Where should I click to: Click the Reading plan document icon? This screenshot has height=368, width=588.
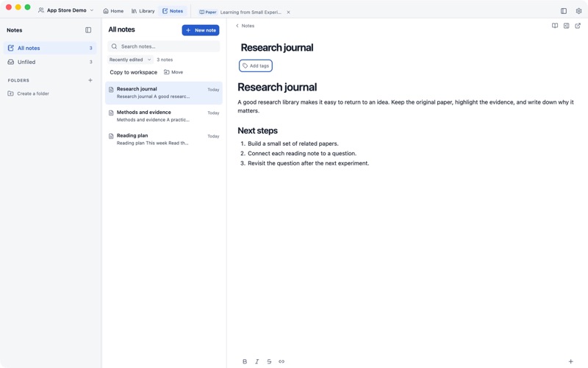tap(111, 136)
